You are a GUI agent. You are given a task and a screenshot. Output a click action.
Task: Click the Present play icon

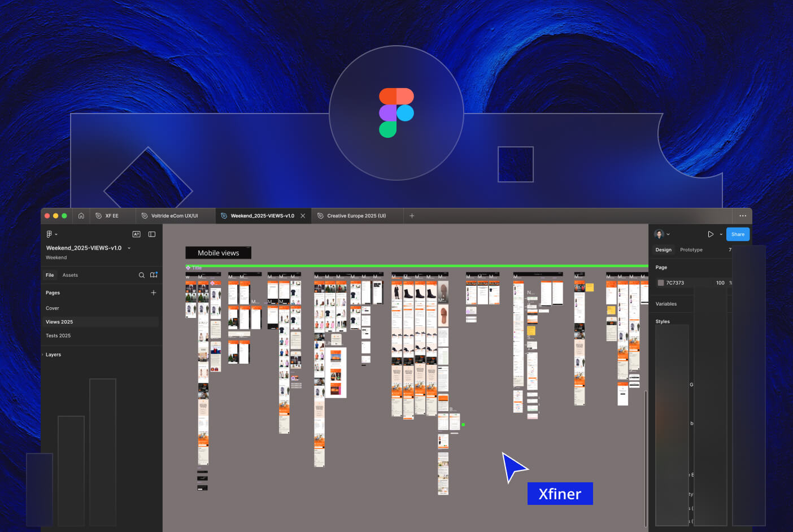coord(711,234)
